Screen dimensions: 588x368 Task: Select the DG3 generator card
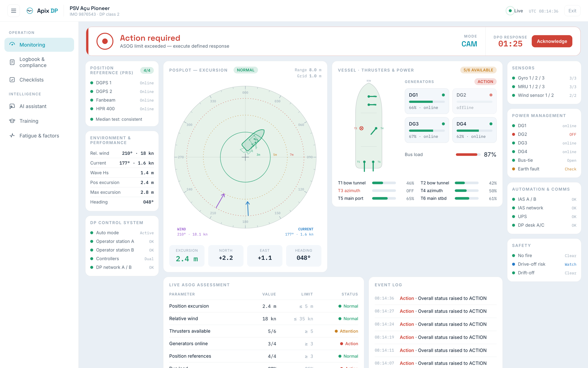pos(427,130)
